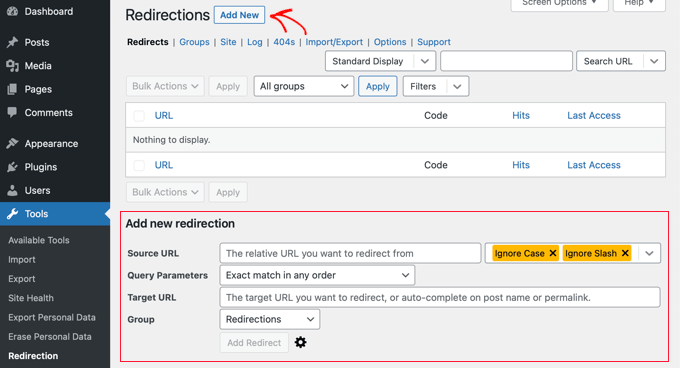Screen dimensions: 680x368
Task: Click the Pages icon in sidebar
Action: coord(13,89)
